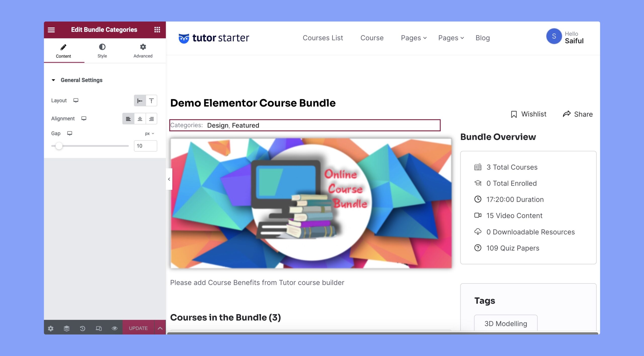The width and height of the screenshot is (644, 356).
Task: Click the Content icon in editor panel
Action: point(63,47)
